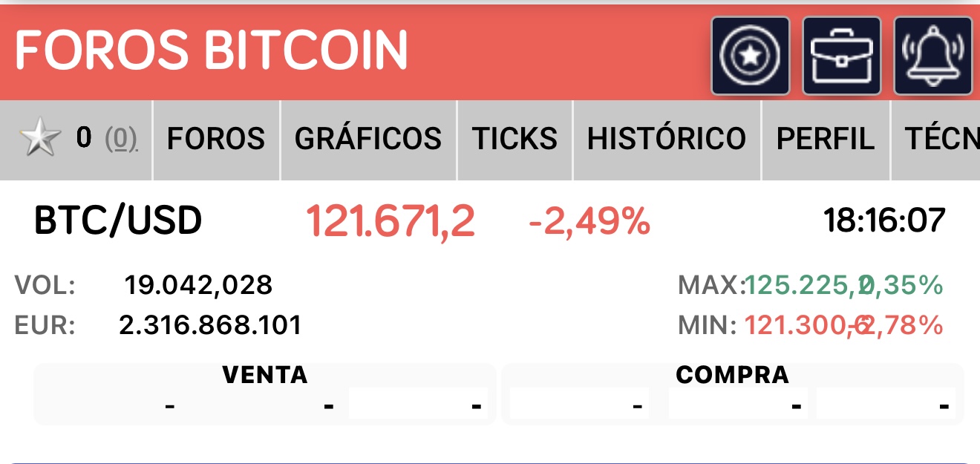Go to the PERFIL tab
The height and width of the screenshot is (464, 980).
coord(826,139)
